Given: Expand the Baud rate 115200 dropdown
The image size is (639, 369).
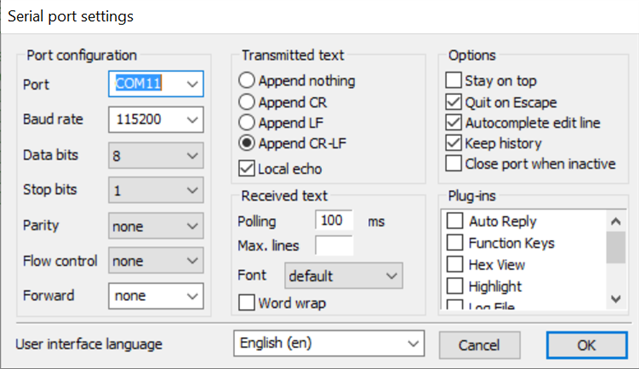Looking at the screenshot, I should click(156, 119).
